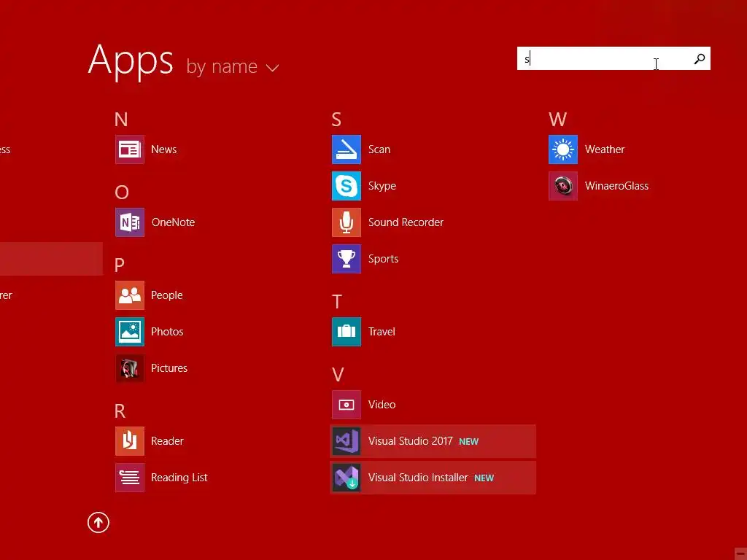747x560 pixels.
Task: Click the Video label text
Action: 382,405
